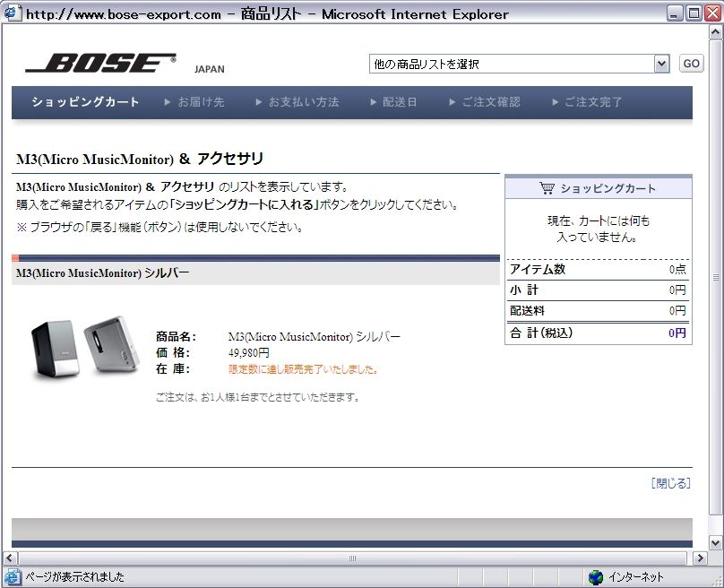724x588 pixels.
Task: Click the アイテム数 row label
Action: pos(538,269)
